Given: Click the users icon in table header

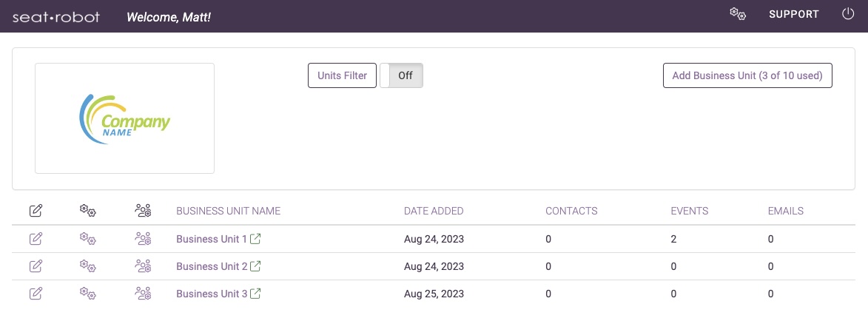Looking at the screenshot, I should pos(143,210).
